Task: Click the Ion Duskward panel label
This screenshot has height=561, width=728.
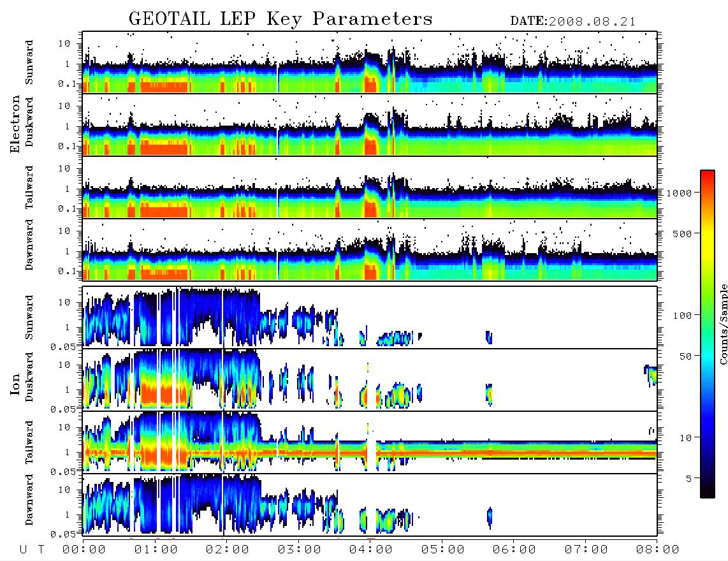Action: pyautogui.click(x=29, y=377)
